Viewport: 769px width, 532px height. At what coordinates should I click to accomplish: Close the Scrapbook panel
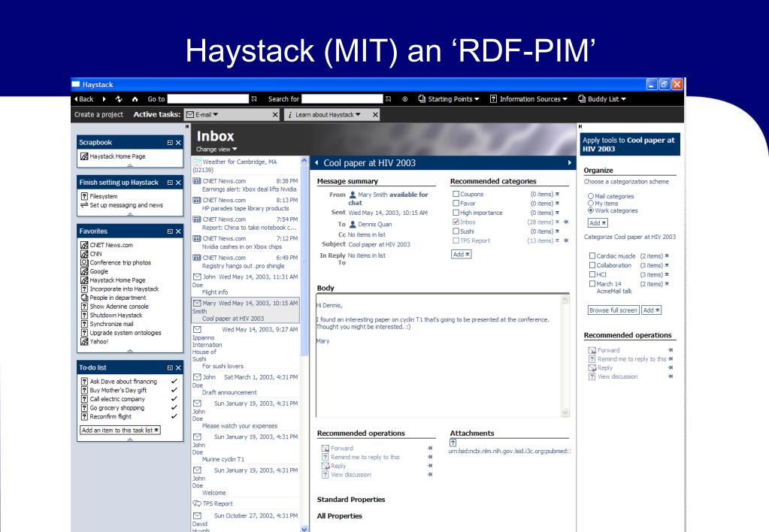[x=178, y=143]
